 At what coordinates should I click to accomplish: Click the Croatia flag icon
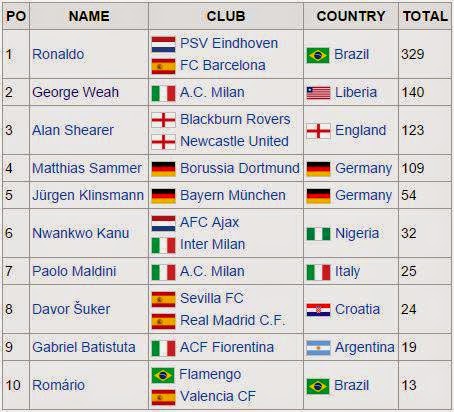tap(318, 310)
